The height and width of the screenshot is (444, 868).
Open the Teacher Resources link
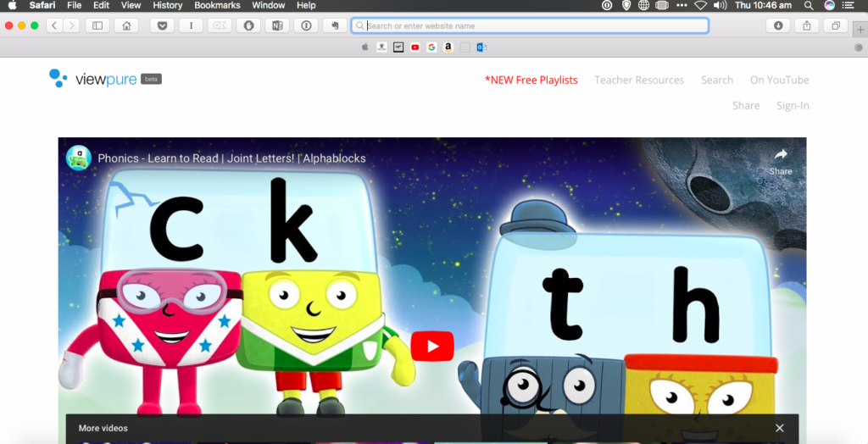639,80
